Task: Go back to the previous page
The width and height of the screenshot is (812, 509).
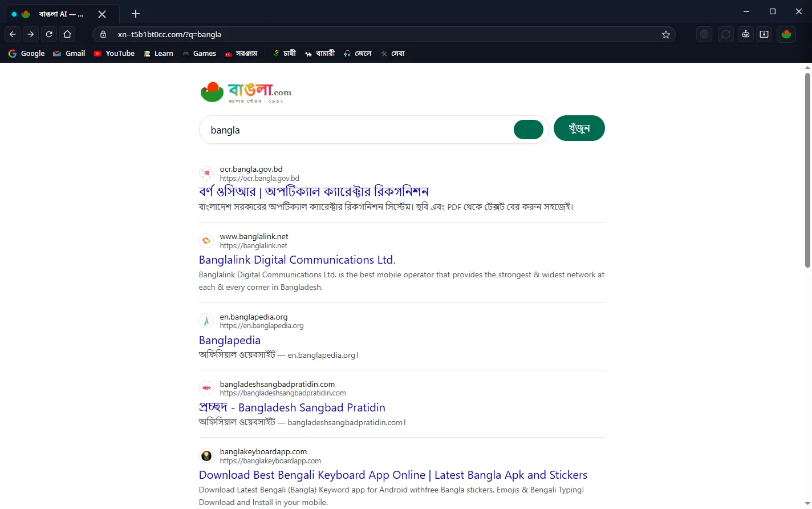Action: pos(13,34)
